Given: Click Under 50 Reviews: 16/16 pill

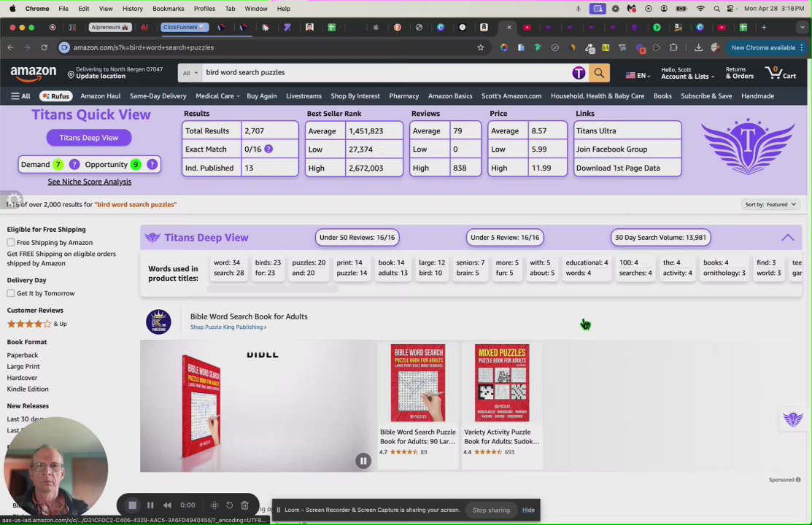Looking at the screenshot, I should tap(357, 238).
